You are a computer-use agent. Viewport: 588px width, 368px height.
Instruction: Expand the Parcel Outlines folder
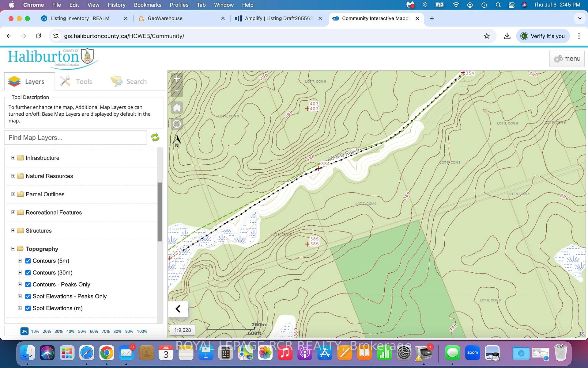coord(13,194)
